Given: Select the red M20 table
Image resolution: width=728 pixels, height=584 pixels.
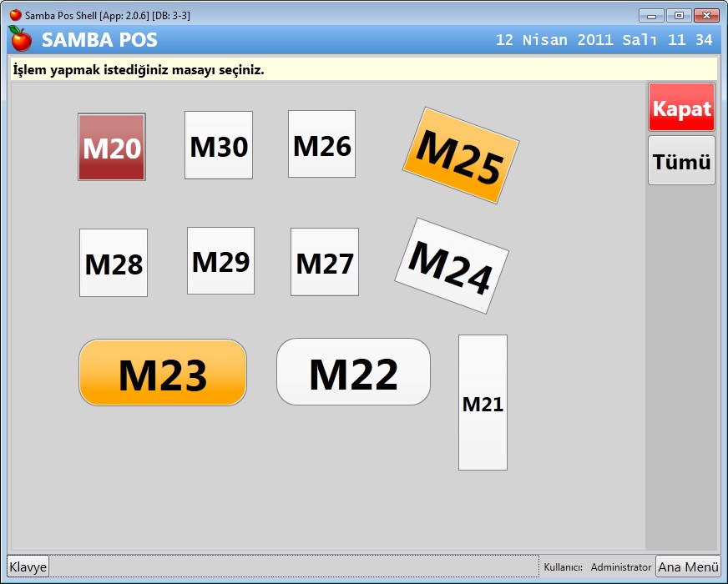Looking at the screenshot, I should 112,148.
